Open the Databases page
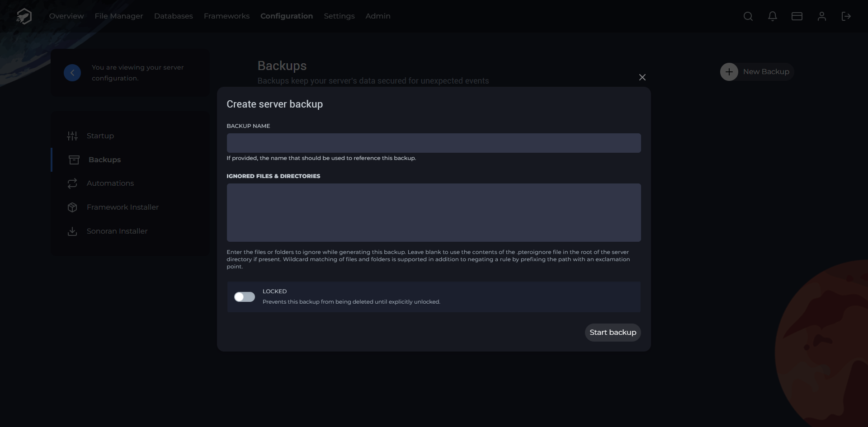868x427 pixels. click(x=173, y=16)
